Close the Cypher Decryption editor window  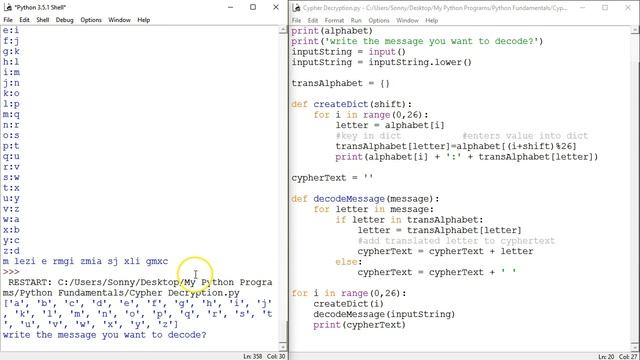click(x=628, y=7)
